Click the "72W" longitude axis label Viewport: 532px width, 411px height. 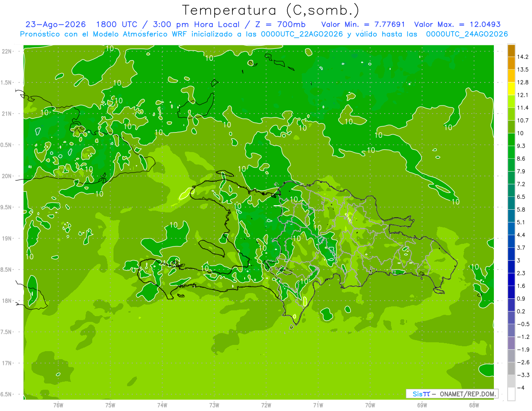(x=266, y=405)
